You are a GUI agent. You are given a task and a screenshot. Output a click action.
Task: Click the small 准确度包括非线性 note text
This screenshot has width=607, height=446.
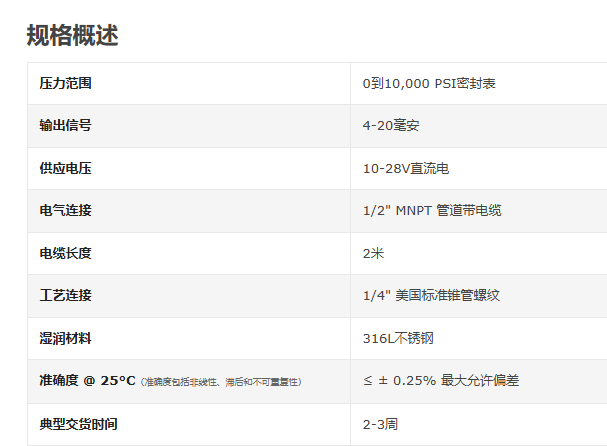click(221, 382)
